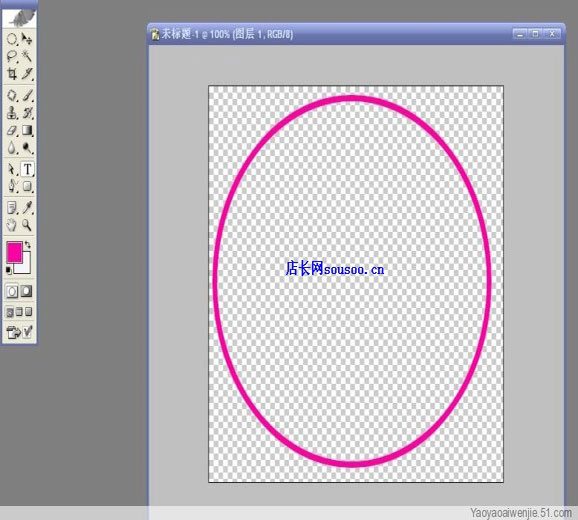Select the Zoom magnifier tool
The width and height of the screenshot is (578, 520).
[27, 225]
